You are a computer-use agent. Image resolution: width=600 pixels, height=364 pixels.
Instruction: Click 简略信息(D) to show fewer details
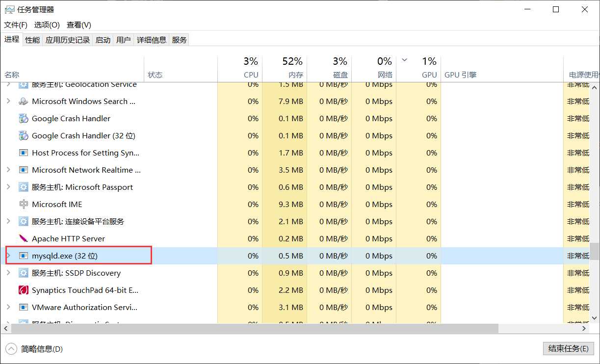(42, 349)
